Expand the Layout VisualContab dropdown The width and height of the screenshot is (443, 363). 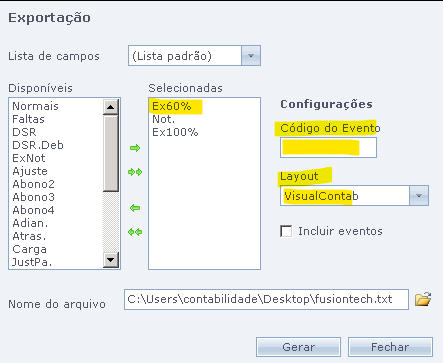pyautogui.click(x=419, y=196)
